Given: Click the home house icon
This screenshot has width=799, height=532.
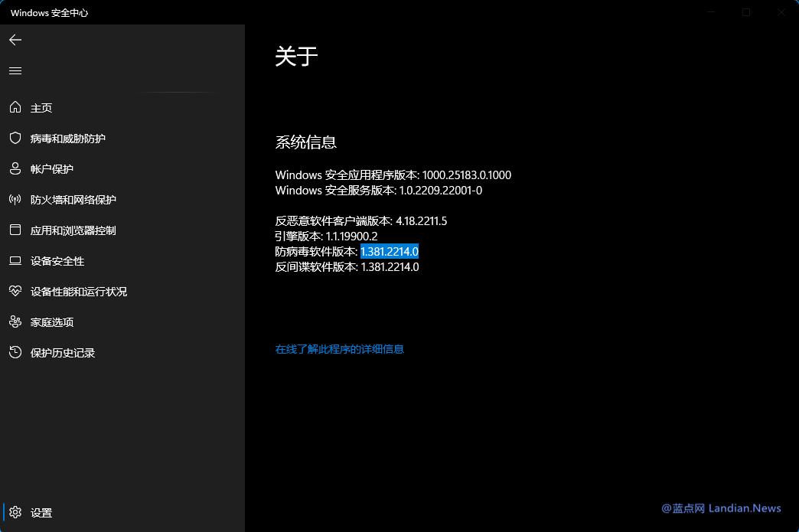Looking at the screenshot, I should click(x=15, y=107).
